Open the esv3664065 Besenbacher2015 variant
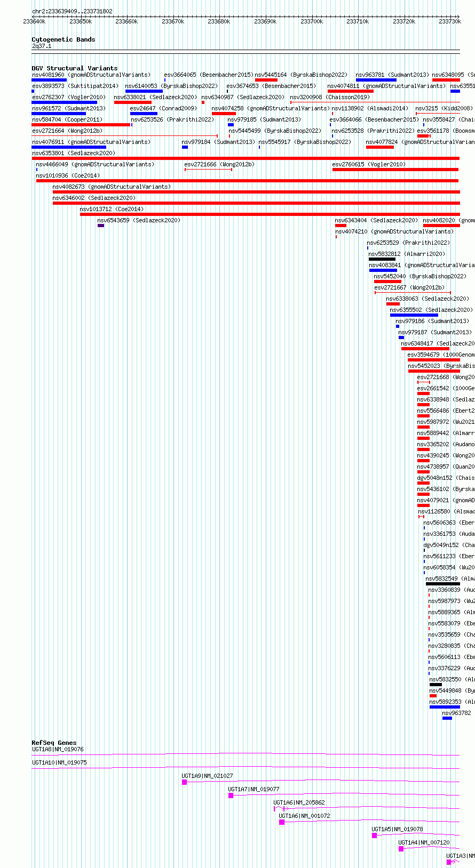This screenshot has width=475, height=868. 209,75
